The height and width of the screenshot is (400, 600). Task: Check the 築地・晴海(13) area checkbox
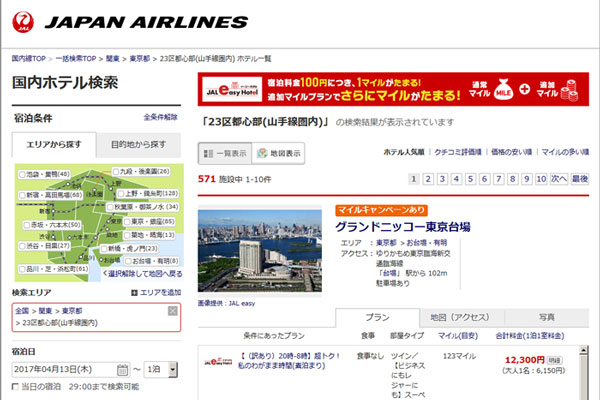tap(127, 235)
